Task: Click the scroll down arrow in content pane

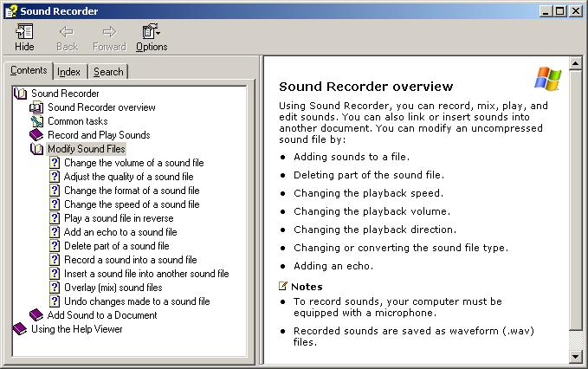Action: tap(575, 357)
